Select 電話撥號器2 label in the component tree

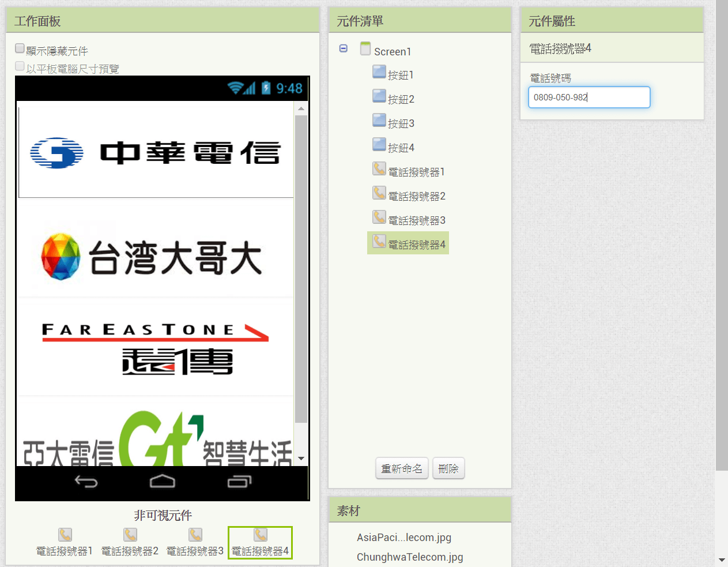[417, 196]
